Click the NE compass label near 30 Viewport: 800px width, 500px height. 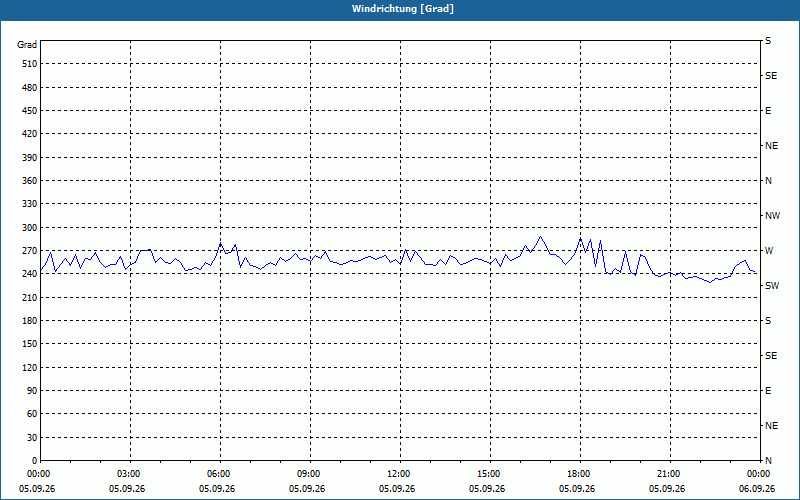[771, 426]
